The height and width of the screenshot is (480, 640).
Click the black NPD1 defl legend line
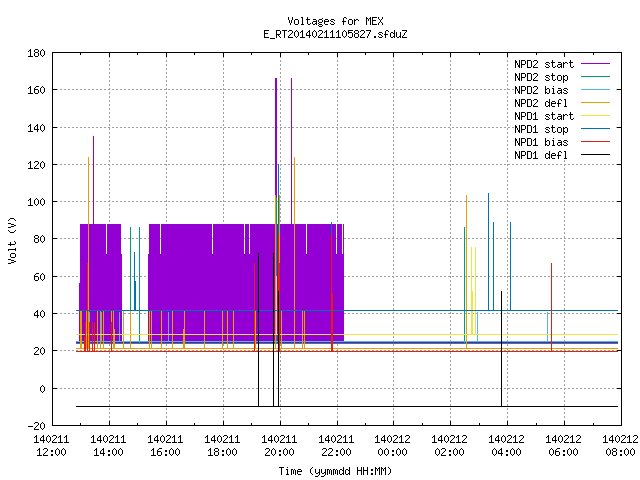point(595,155)
